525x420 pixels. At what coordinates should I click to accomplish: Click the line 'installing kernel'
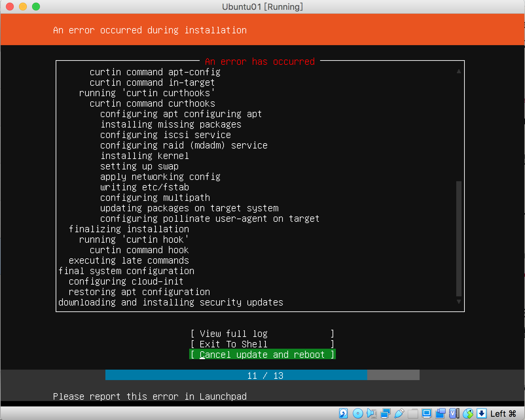click(x=145, y=156)
